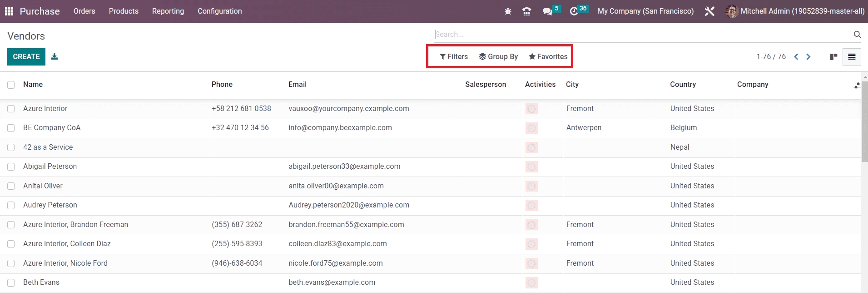Click the search magnifier icon
The image size is (868, 293).
click(x=857, y=35)
